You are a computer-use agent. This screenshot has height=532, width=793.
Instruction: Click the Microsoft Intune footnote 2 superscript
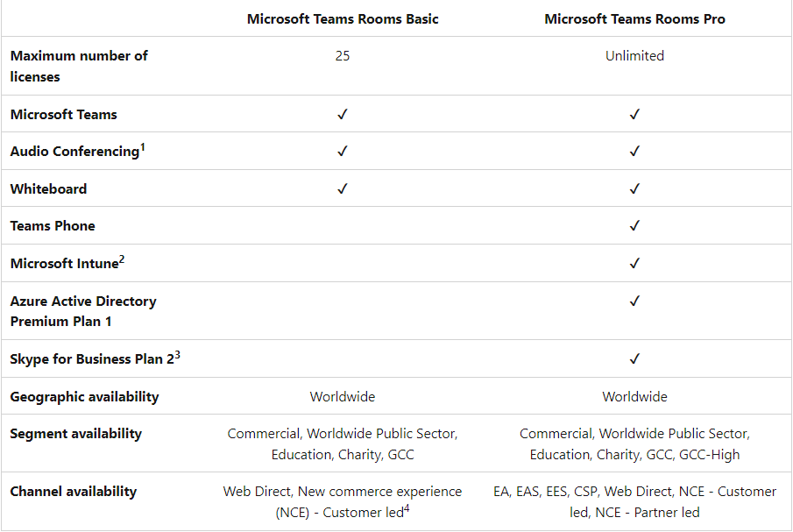click(122, 259)
